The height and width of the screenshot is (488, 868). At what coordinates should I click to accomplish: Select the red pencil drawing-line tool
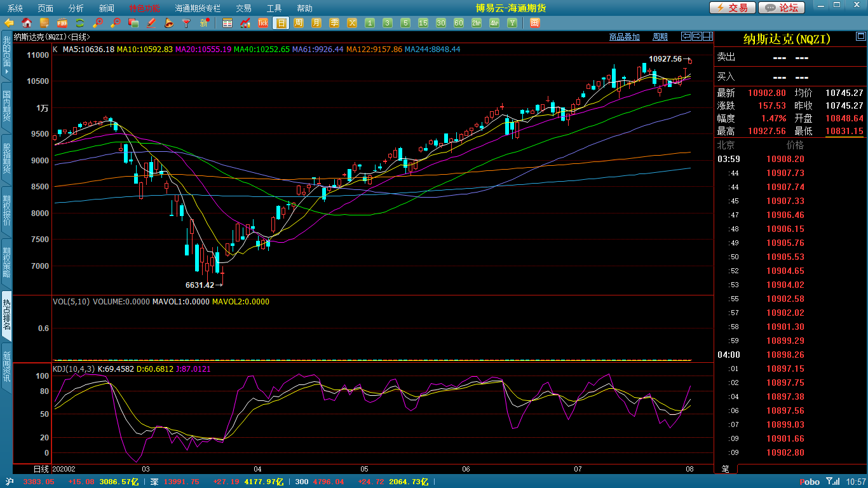pos(151,23)
